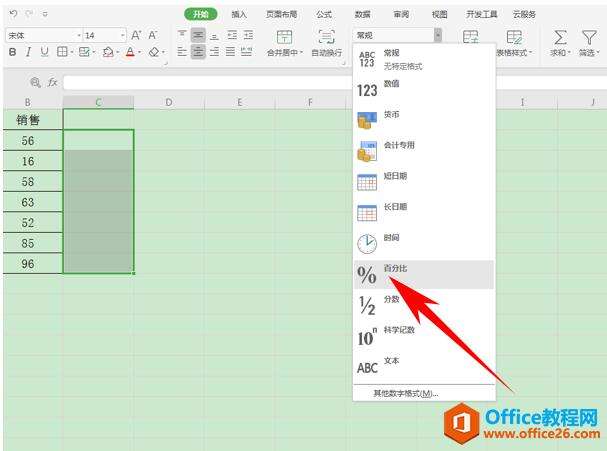The image size is (607, 451).
Task: Apply the red font color A
Action: tap(130, 52)
